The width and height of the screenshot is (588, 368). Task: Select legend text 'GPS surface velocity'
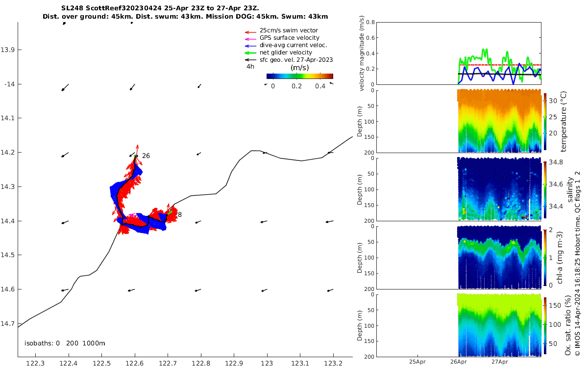(x=290, y=38)
